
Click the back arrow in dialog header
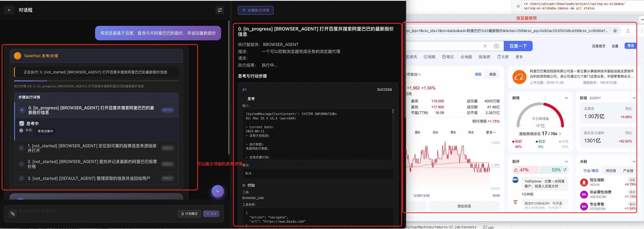coord(9,10)
